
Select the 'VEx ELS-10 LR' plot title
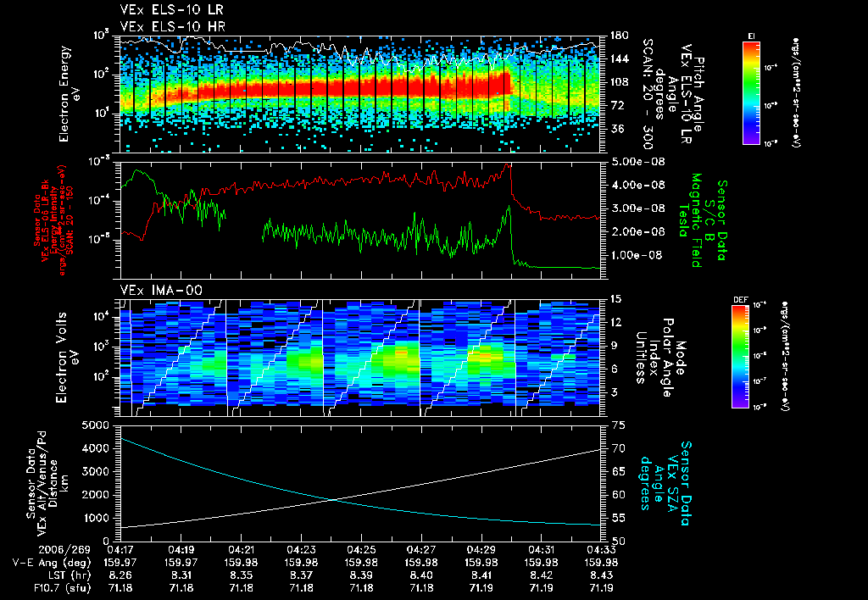[x=172, y=9]
